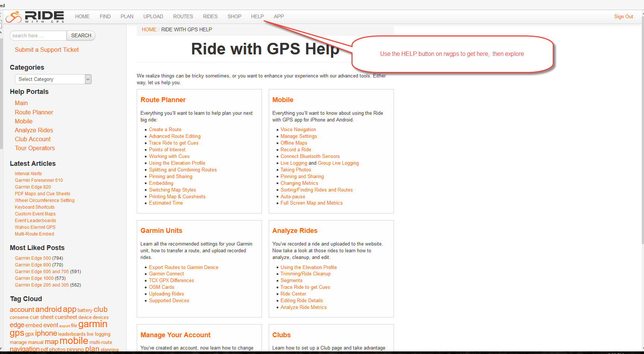Open Points of Interest link
The height and width of the screenshot is (354, 644).
pyautogui.click(x=167, y=150)
